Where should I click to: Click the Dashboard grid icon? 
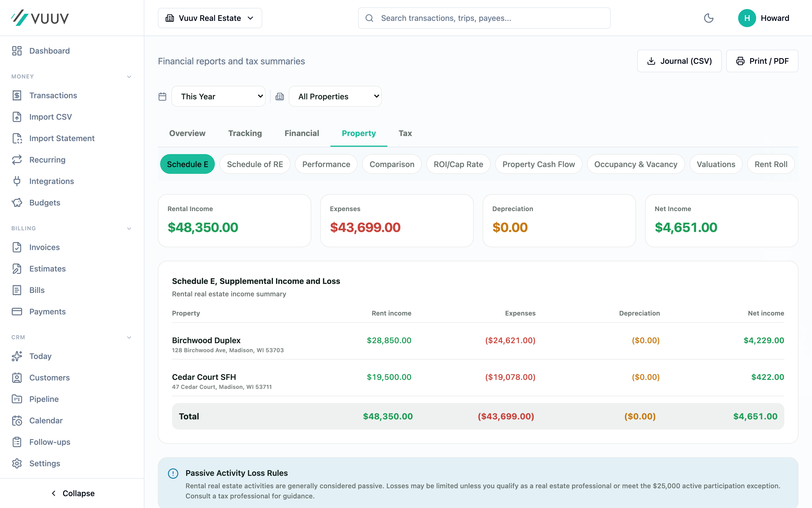coord(17,51)
